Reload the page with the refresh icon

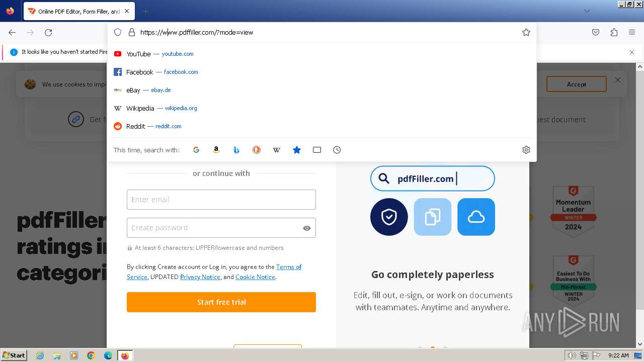(x=48, y=32)
